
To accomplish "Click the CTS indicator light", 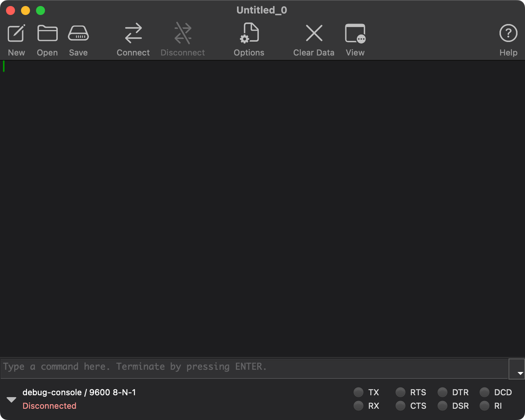I will [400, 406].
